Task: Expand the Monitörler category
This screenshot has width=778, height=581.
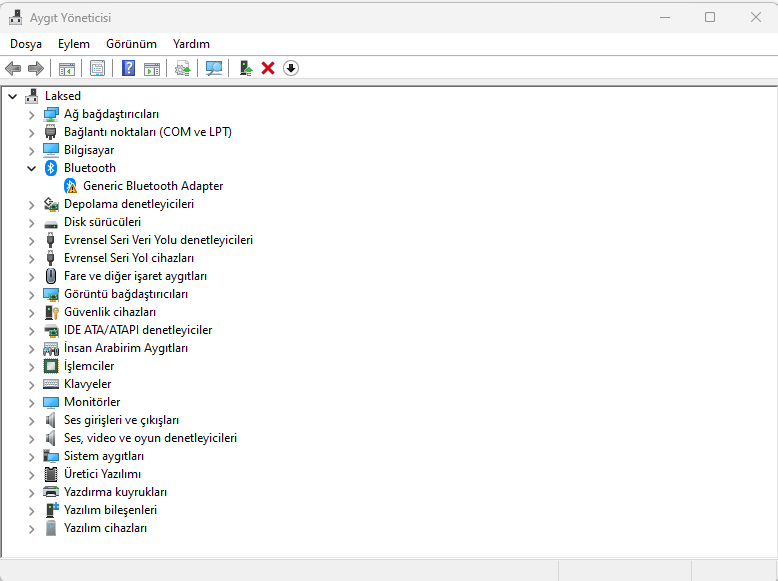Action: click(32, 402)
